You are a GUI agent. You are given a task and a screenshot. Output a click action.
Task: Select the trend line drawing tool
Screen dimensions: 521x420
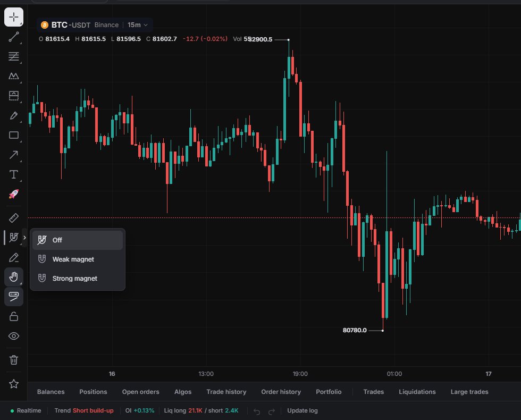[14, 37]
